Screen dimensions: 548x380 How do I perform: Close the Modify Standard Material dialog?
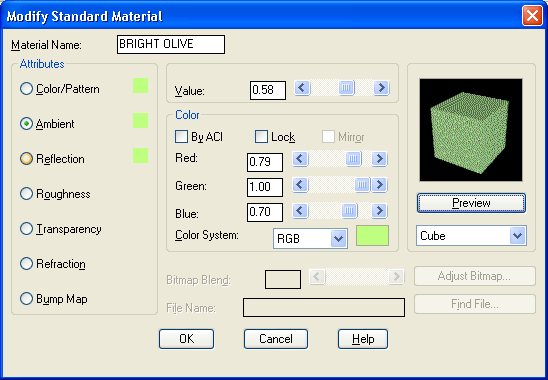(532, 16)
